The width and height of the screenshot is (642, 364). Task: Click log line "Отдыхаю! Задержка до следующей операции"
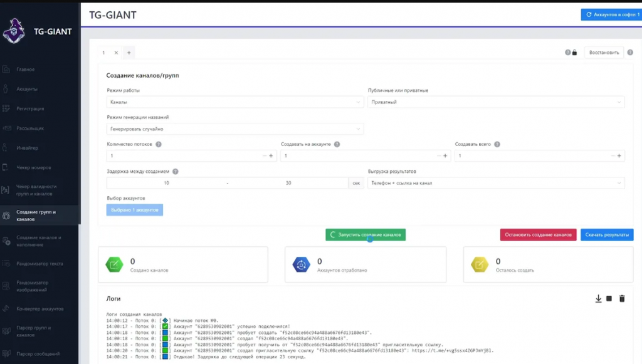pos(206,356)
